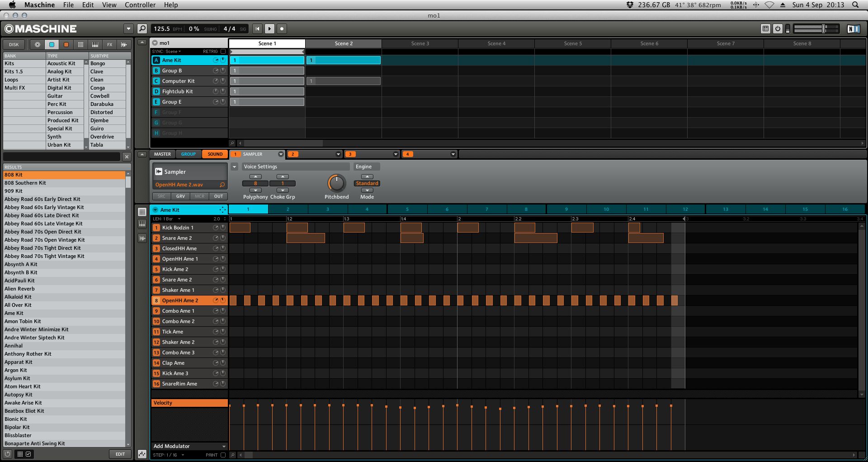Open the module slot 2 dropdown arrow
Viewport: 868px width, 462px height.
[x=338, y=154]
